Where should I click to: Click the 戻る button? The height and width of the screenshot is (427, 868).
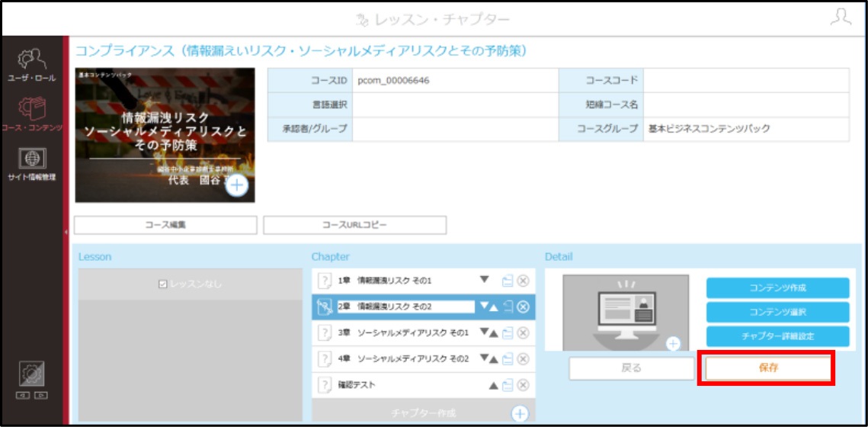(x=632, y=368)
